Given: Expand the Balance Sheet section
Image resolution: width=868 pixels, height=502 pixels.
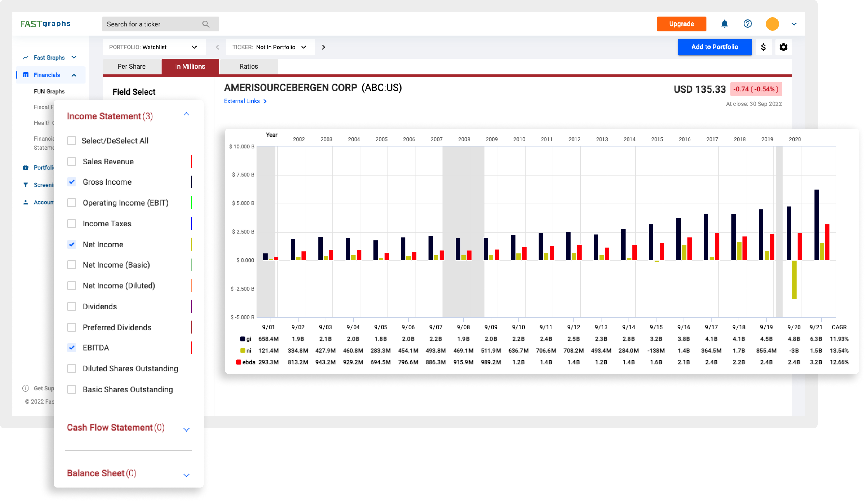Looking at the screenshot, I should 186,475.
